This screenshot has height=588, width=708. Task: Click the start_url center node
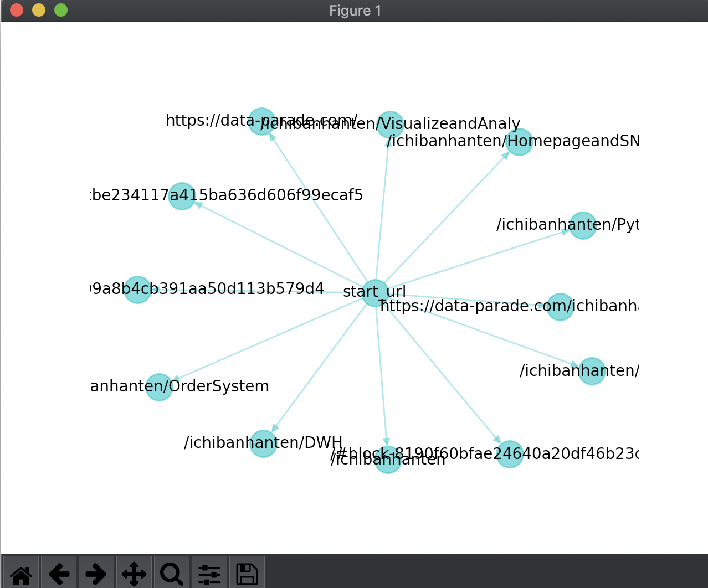(376, 293)
